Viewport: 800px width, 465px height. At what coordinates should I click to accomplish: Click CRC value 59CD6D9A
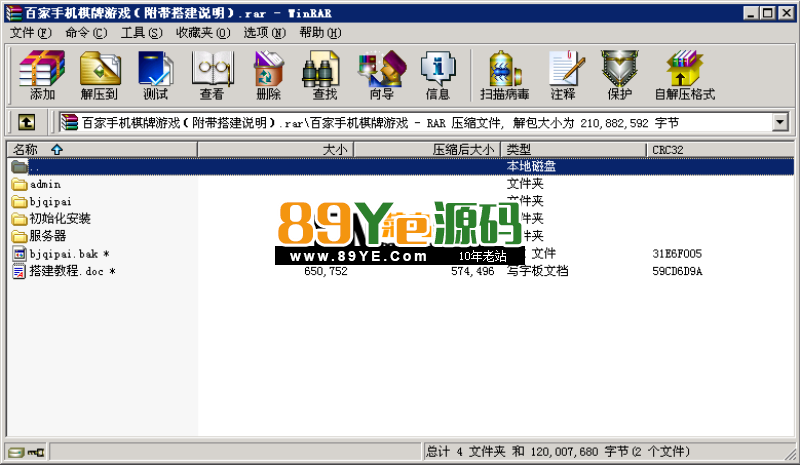(x=677, y=271)
